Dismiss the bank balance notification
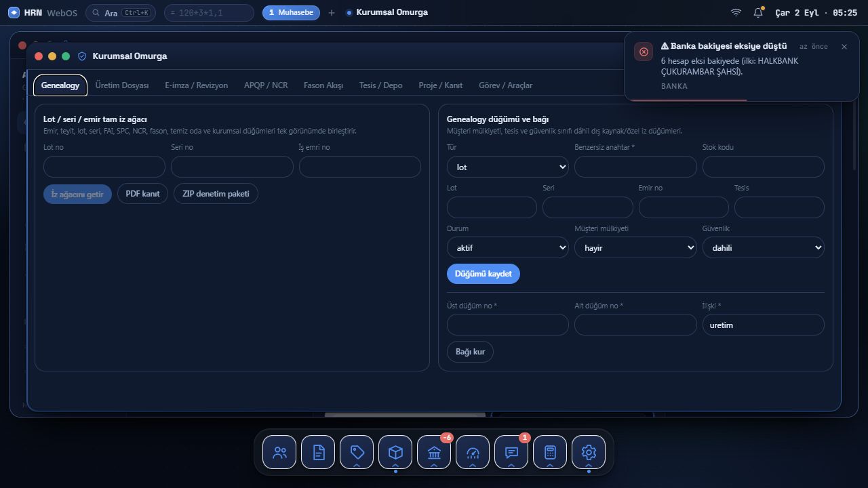Image resolution: width=868 pixels, height=488 pixels. (844, 47)
